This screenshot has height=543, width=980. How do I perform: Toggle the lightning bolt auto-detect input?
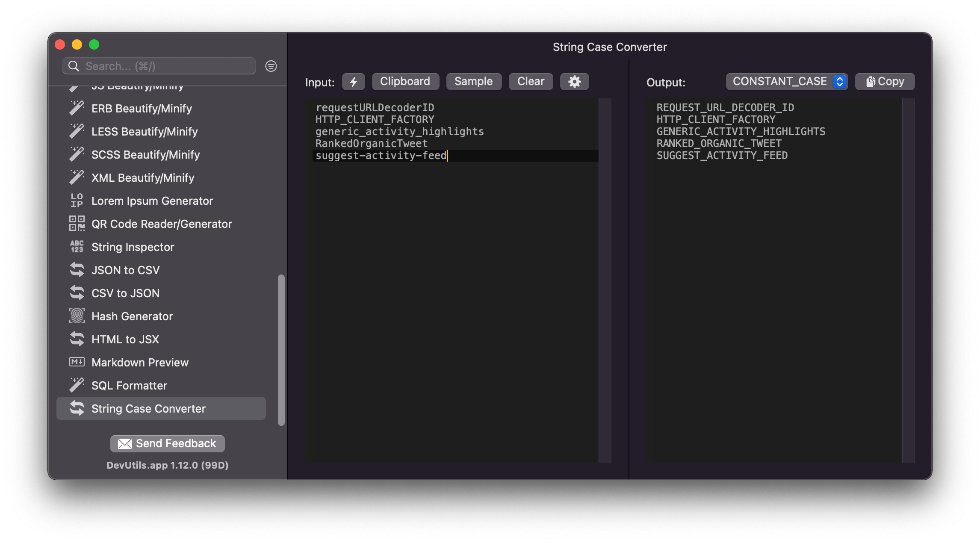354,81
